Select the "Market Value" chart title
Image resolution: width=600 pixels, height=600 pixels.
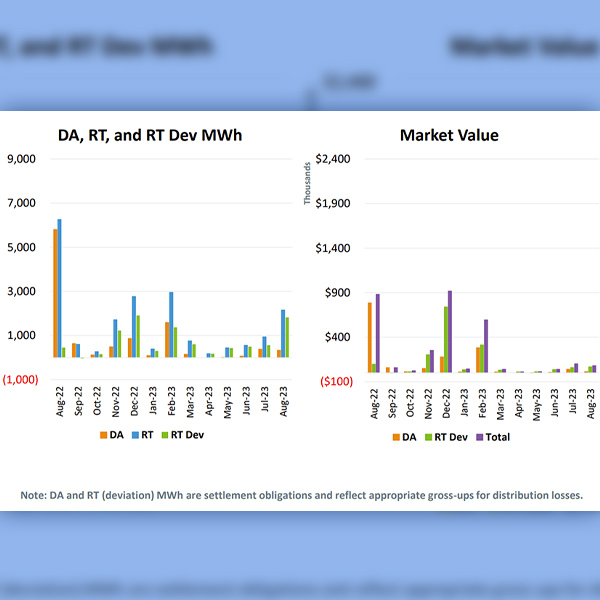click(449, 135)
